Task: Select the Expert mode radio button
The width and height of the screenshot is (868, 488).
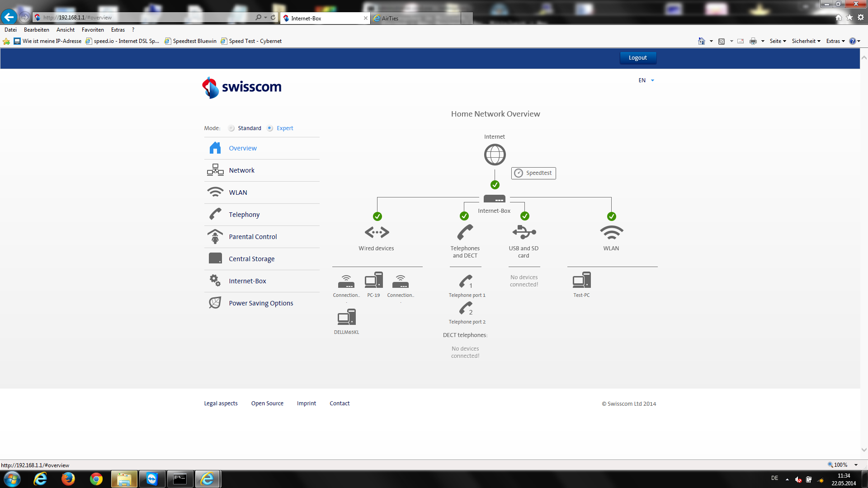Action: pos(270,128)
